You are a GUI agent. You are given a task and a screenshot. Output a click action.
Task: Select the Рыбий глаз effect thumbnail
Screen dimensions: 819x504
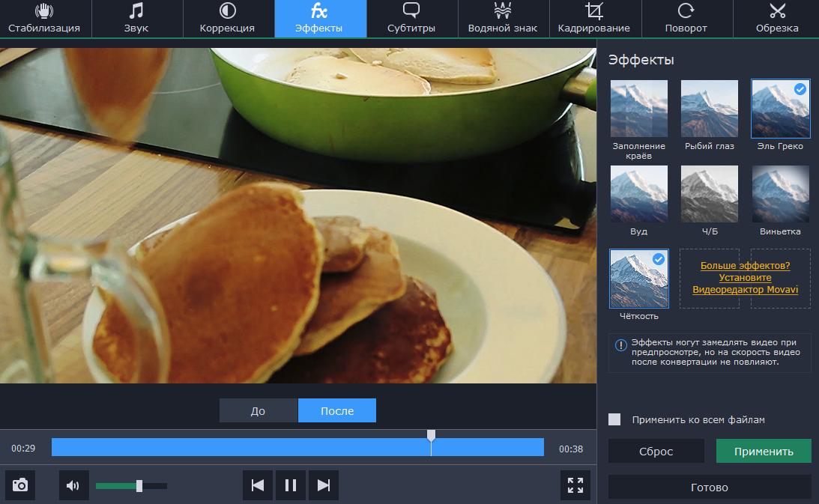pyautogui.click(x=709, y=109)
